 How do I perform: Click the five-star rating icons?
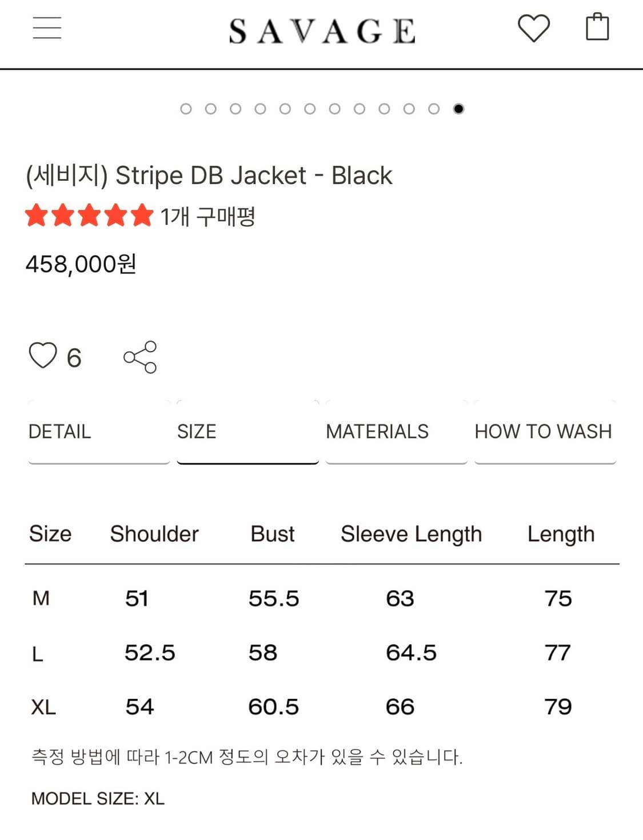(89, 216)
